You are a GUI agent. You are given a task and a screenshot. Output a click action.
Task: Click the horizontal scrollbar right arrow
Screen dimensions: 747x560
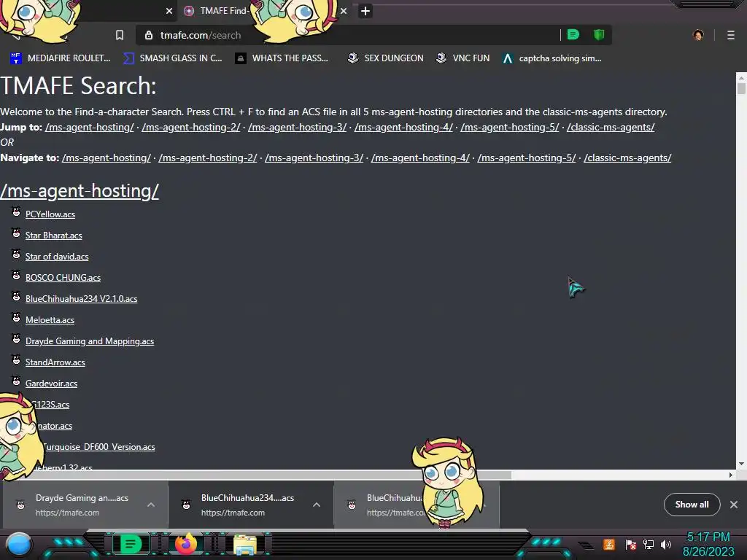(x=731, y=475)
